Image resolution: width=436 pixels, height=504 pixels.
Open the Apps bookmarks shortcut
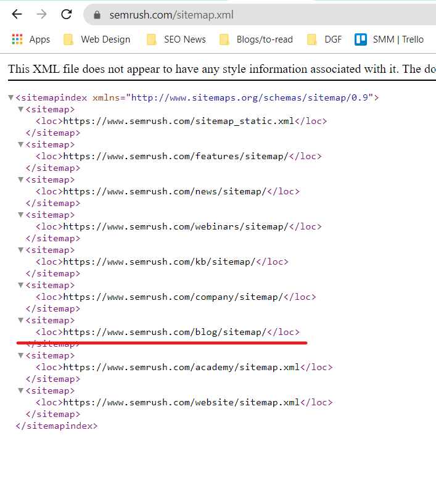click(31, 39)
